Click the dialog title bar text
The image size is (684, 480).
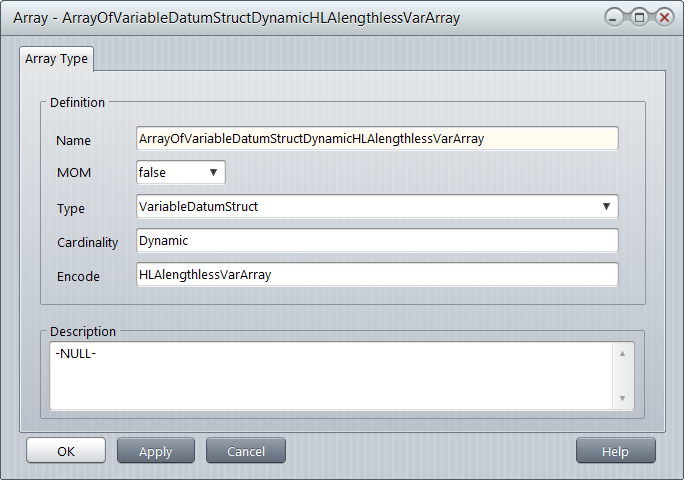coord(236,18)
